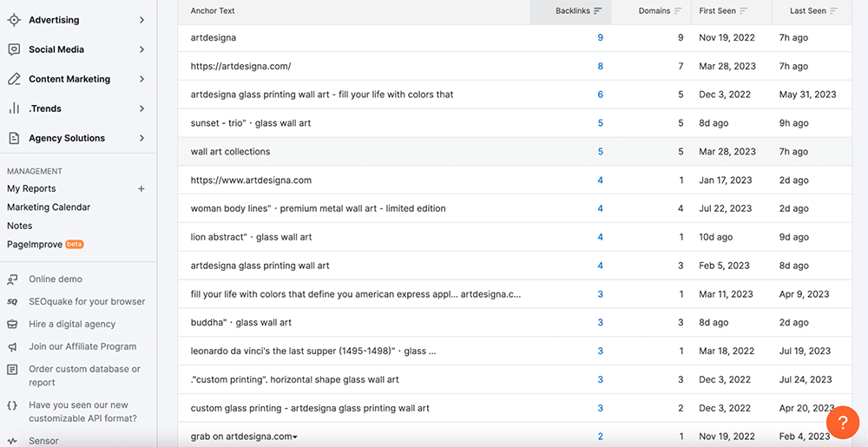Click the Social Media chat icon
Viewport: 868px width, 447px height.
pos(15,49)
